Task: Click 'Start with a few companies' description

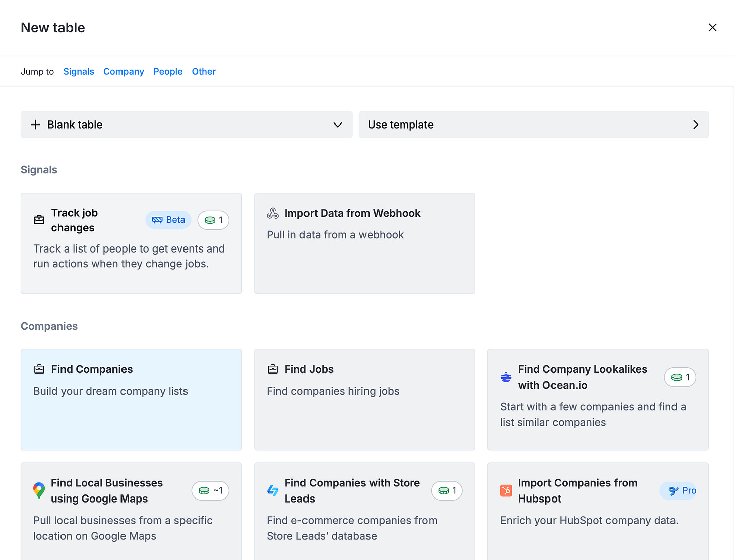Action: (593, 414)
